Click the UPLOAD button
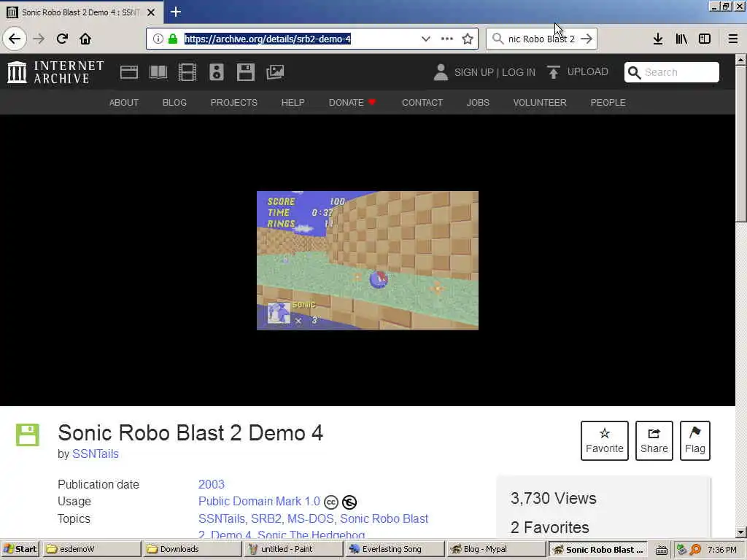This screenshot has height=560, width=747. 578,72
